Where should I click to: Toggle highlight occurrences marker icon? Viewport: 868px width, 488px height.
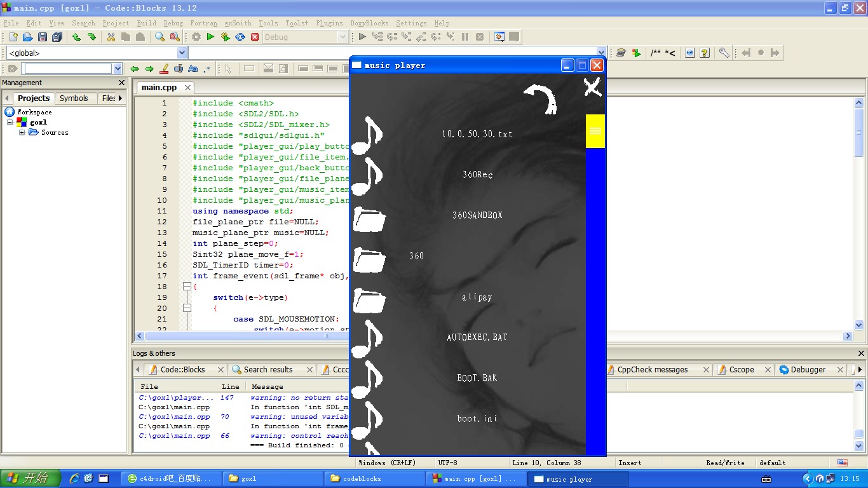pos(164,69)
